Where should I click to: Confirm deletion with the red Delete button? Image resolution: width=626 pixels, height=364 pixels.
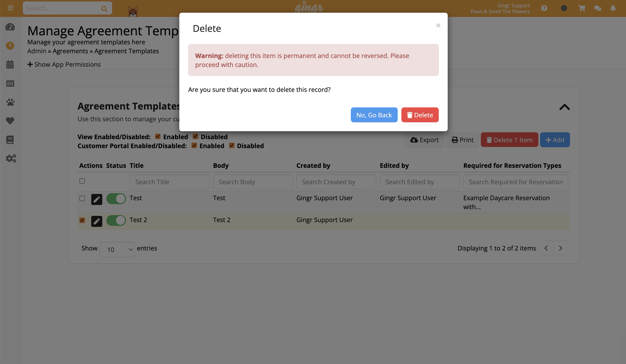click(x=420, y=115)
